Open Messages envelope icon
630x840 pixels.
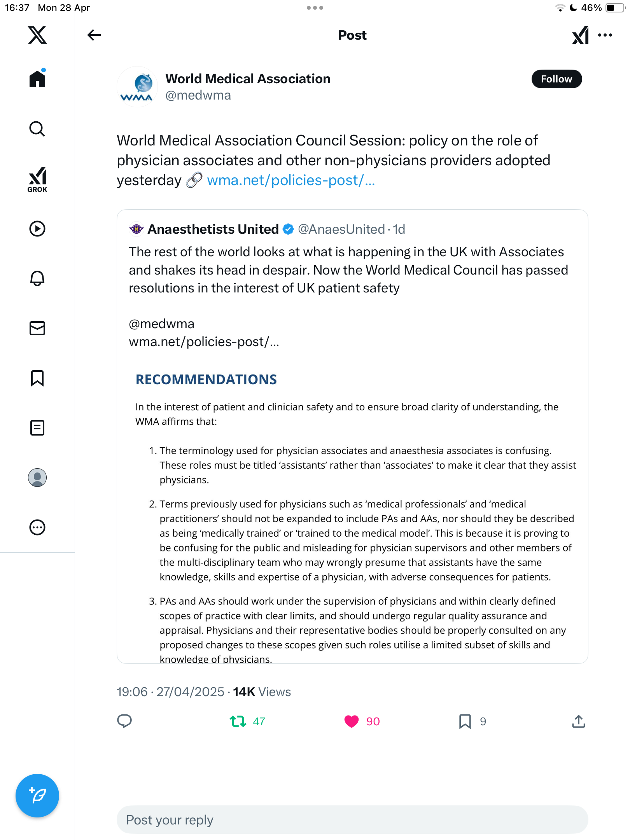pos(37,328)
